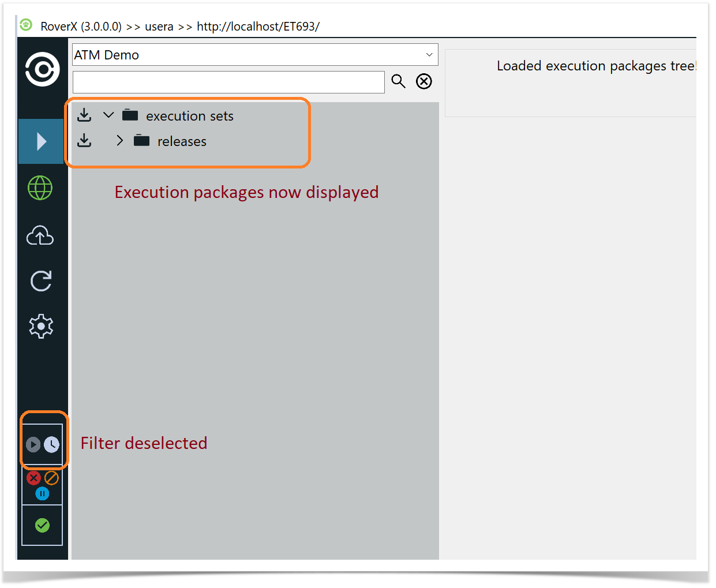Clear the search with the circled X
716x588 pixels.
(x=424, y=81)
